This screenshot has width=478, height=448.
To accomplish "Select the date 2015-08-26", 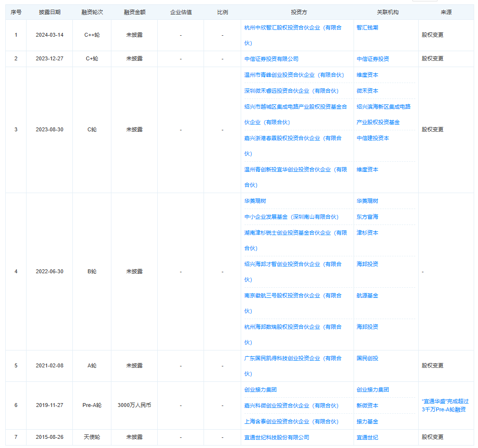I will pos(49,437).
